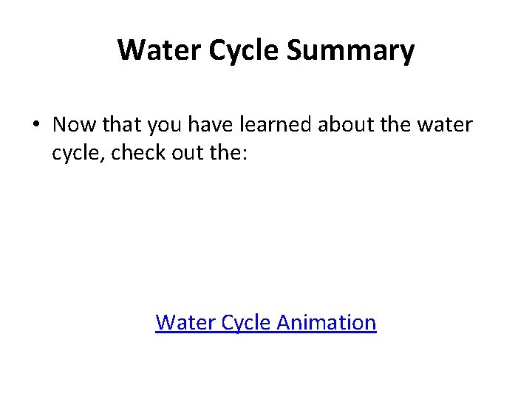Select the bullet point marker

click(x=36, y=123)
